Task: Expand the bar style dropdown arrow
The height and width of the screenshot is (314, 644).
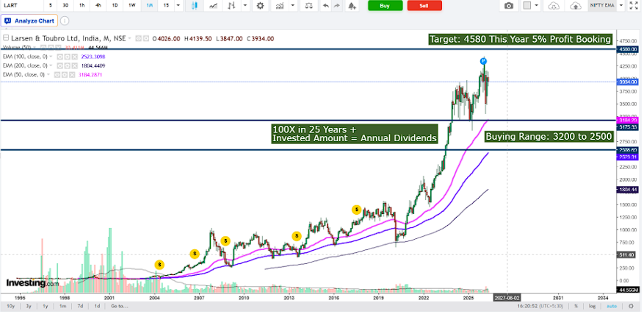Action: pyautogui.click(x=245, y=5)
